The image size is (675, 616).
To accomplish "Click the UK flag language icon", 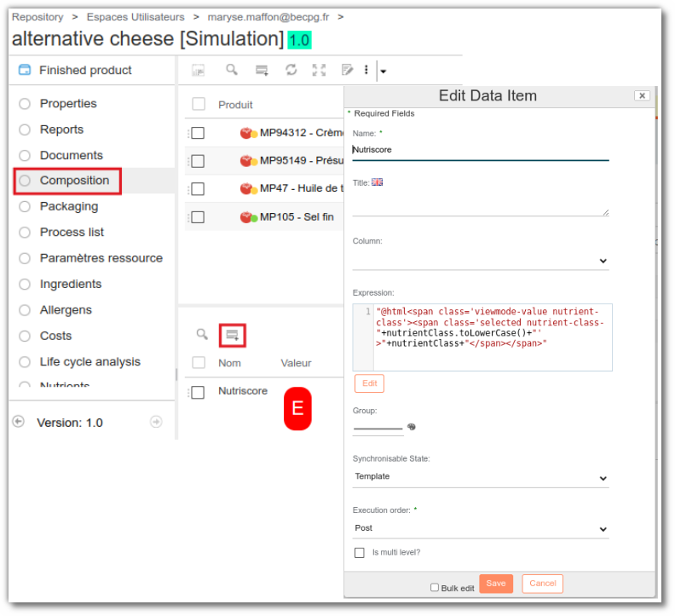I will (377, 182).
